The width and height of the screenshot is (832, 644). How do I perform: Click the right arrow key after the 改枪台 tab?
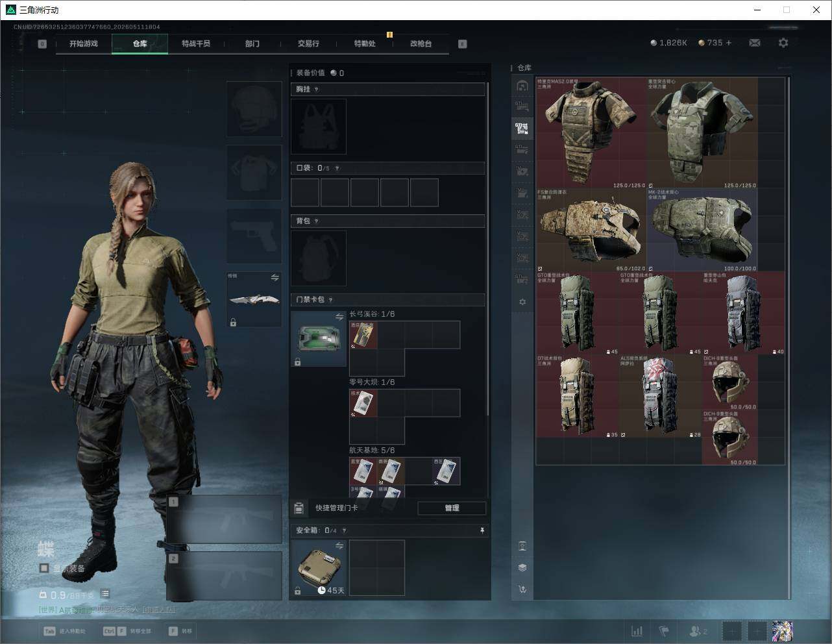[x=463, y=44]
